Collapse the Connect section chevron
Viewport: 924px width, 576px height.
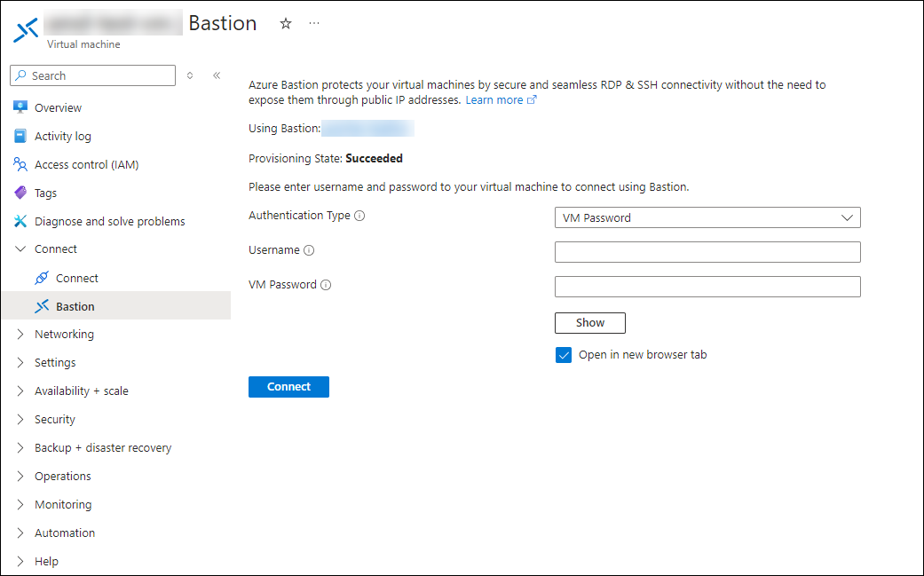(x=20, y=249)
